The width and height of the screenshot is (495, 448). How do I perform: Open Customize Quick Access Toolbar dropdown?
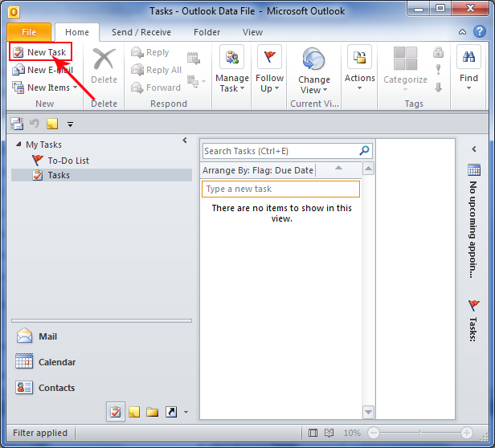[x=70, y=124]
